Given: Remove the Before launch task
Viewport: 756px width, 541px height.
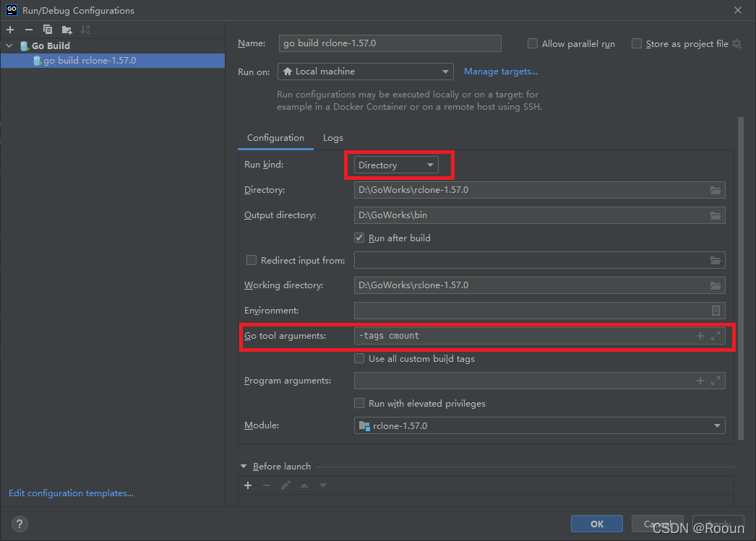Looking at the screenshot, I should click(x=267, y=485).
